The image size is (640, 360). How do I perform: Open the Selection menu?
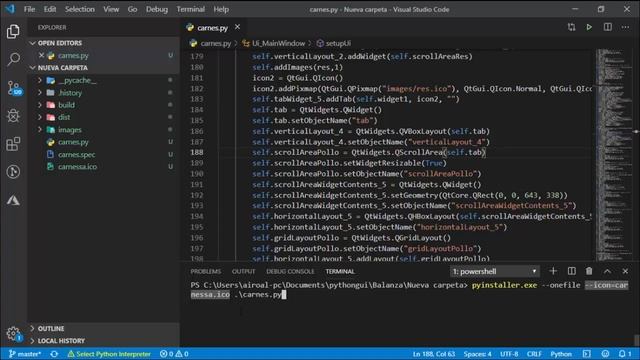[80, 9]
